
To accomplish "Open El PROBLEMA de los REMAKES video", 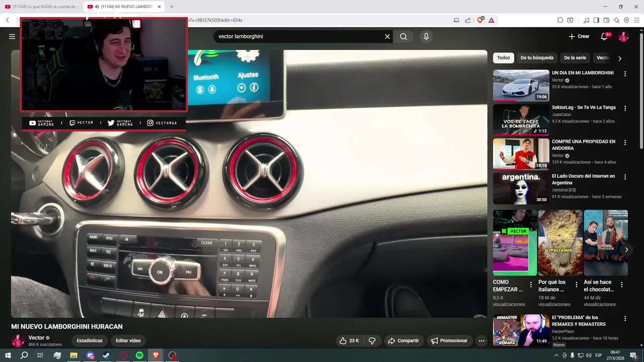I will [x=521, y=330].
